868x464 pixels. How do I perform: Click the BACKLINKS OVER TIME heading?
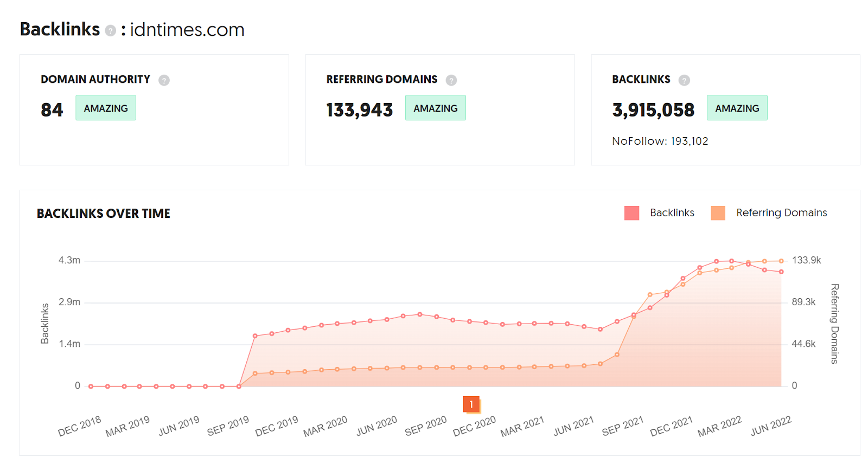click(x=104, y=214)
